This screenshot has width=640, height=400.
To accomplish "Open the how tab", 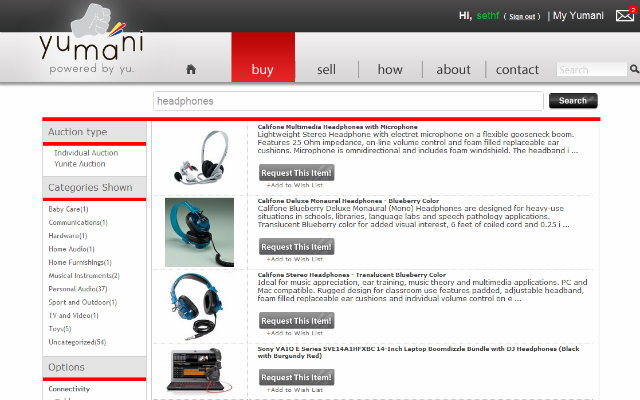I will pyautogui.click(x=390, y=69).
